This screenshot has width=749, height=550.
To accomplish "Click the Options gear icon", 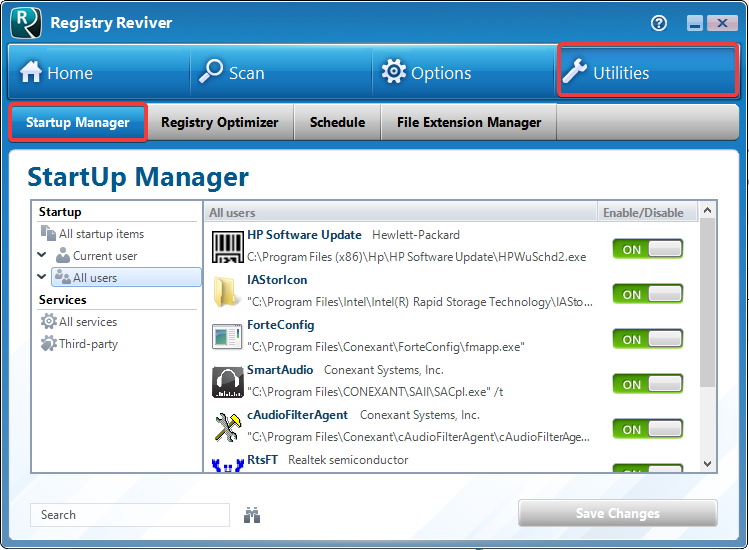I will pyautogui.click(x=394, y=72).
